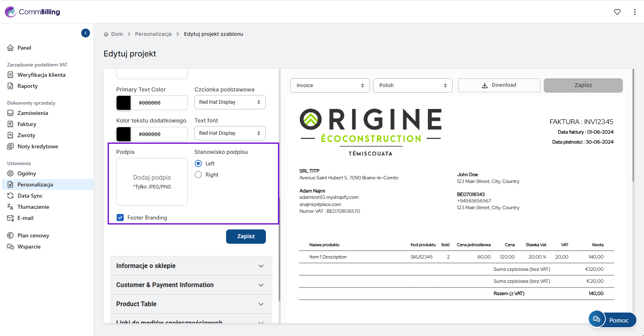644x336 pixels.
Task: Uncheck the Footer Branding checkbox
Action: click(x=120, y=218)
